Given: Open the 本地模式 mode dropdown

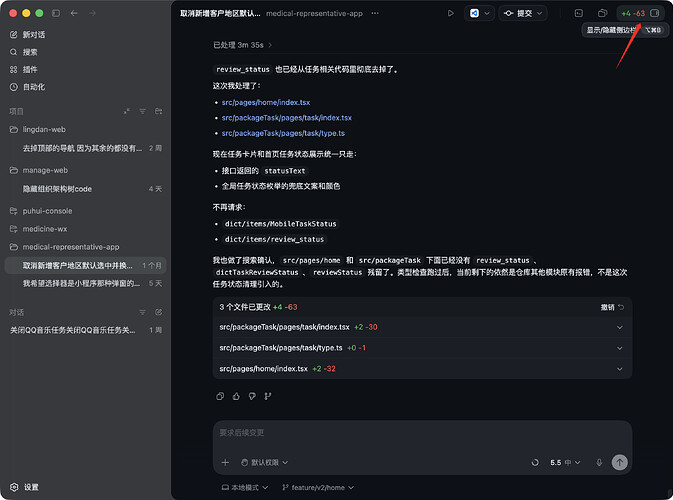Looking at the screenshot, I should point(245,488).
